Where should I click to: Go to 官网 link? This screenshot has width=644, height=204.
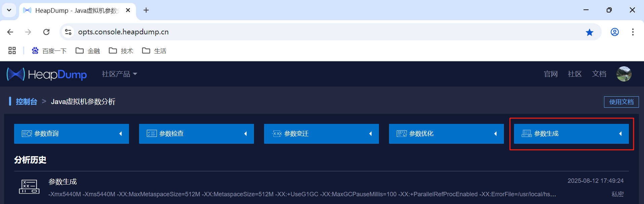(x=551, y=74)
